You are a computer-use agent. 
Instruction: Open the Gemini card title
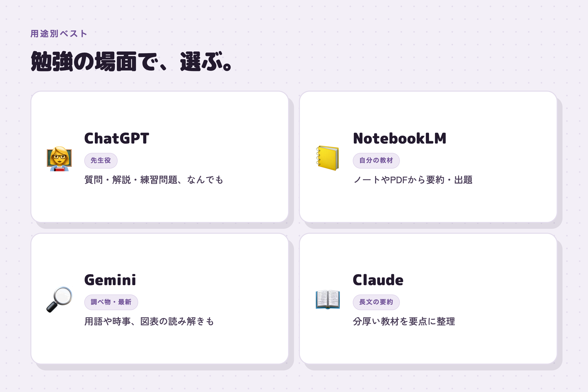pyautogui.click(x=110, y=280)
